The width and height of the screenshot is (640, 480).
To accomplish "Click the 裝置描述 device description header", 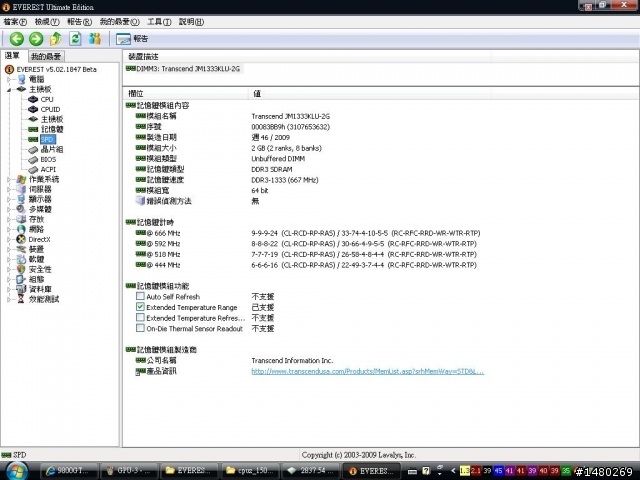I will pos(307,56).
